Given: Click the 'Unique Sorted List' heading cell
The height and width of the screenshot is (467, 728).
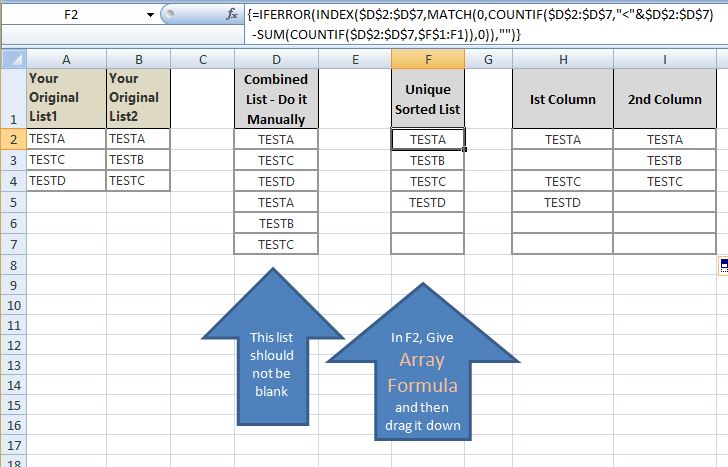Looking at the screenshot, I should 428,98.
